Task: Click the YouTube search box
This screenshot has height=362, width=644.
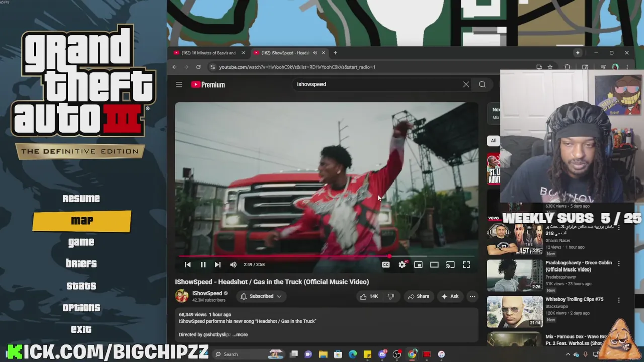Action: [377, 84]
